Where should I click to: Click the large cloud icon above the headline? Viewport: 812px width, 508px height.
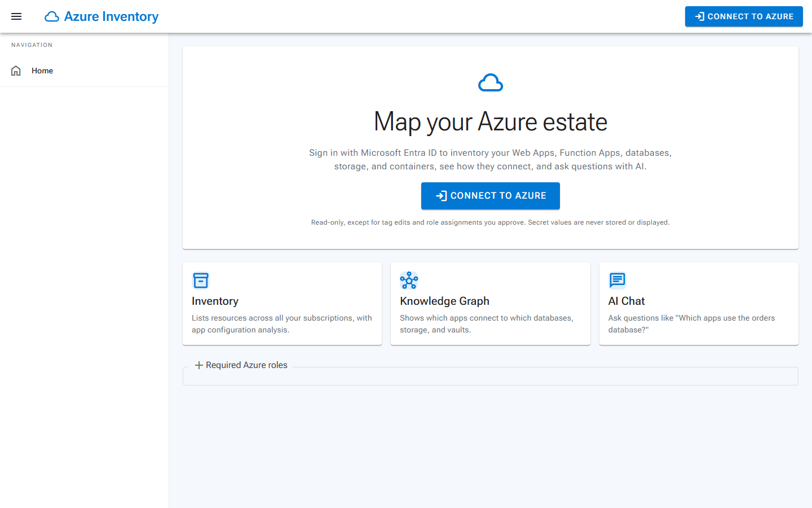click(x=491, y=82)
